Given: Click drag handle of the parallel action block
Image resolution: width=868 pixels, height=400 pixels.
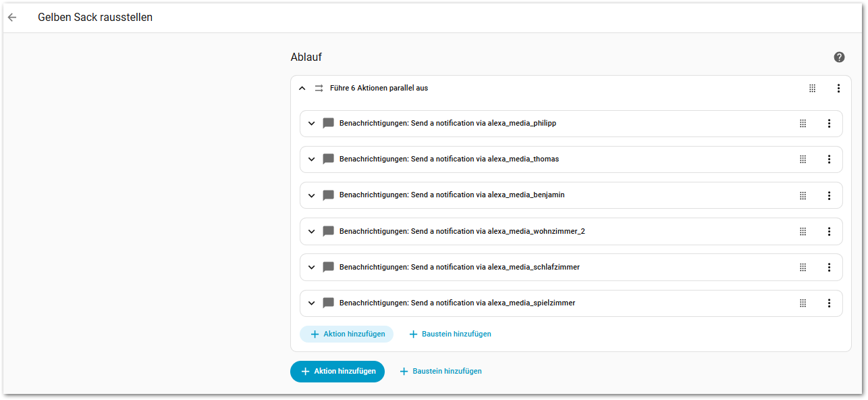Looking at the screenshot, I should [812, 89].
